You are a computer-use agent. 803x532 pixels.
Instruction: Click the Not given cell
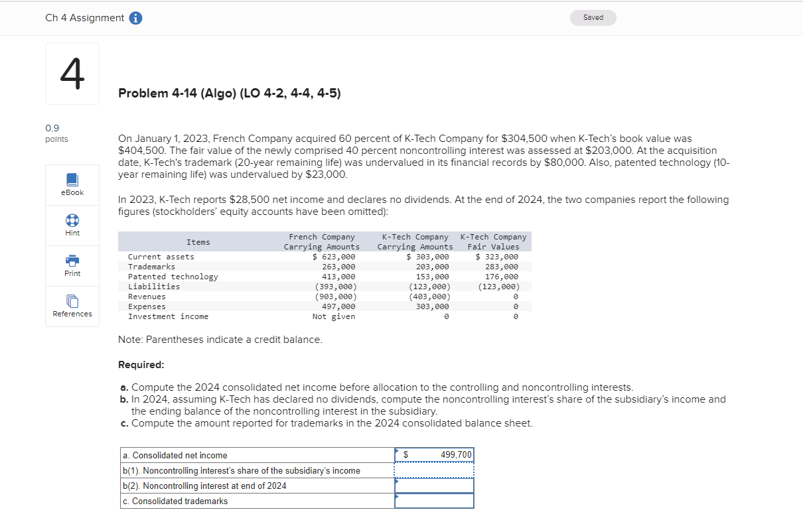click(334, 316)
